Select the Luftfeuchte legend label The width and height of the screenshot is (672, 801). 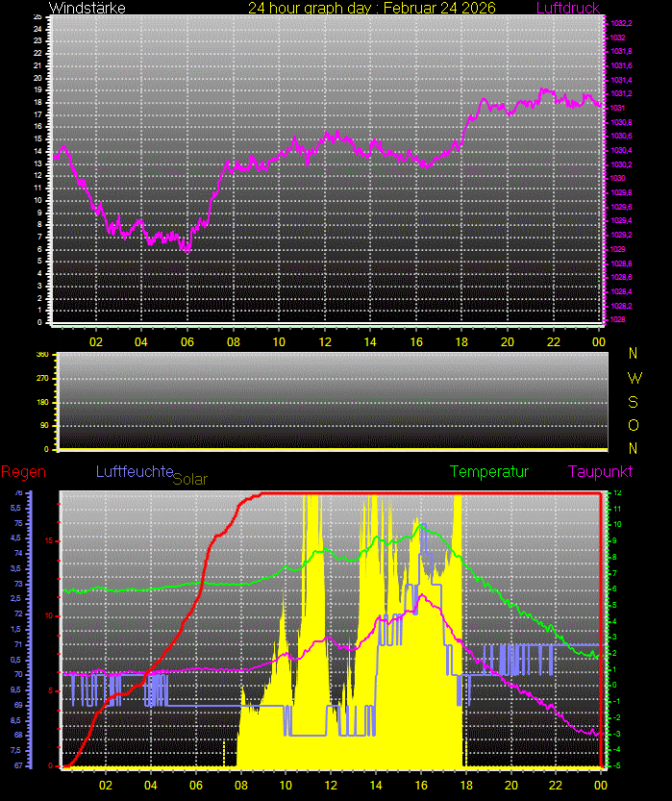(133, 471)
